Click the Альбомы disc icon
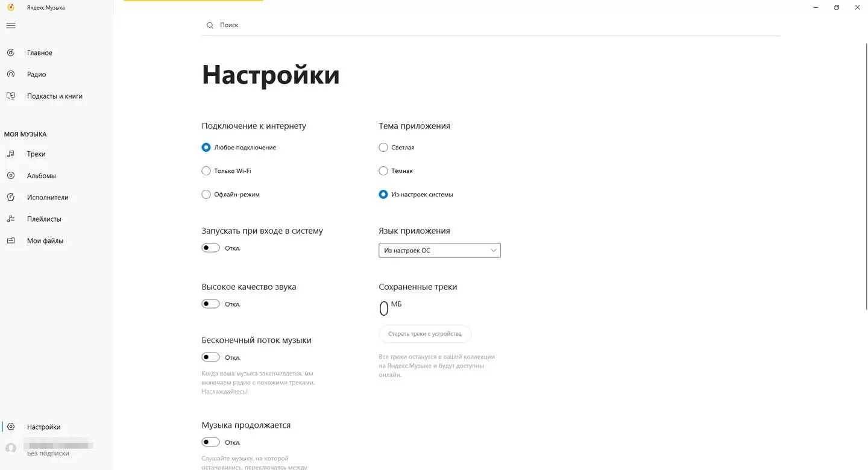The height and width of the screenshot is (470, 868). click(x=11, y=176)
